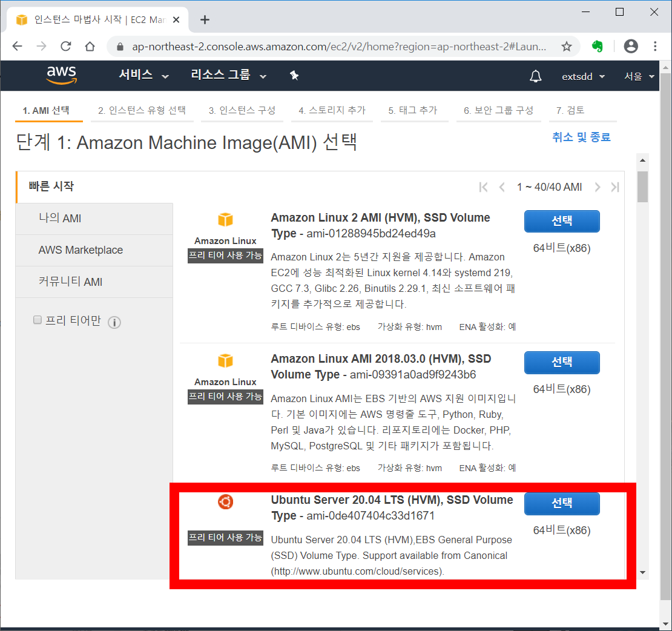This screenshot has height=631, width=672.
Task: Click the Ubuntu Server 20.04 LTS title text
Action: coord(392,507)
